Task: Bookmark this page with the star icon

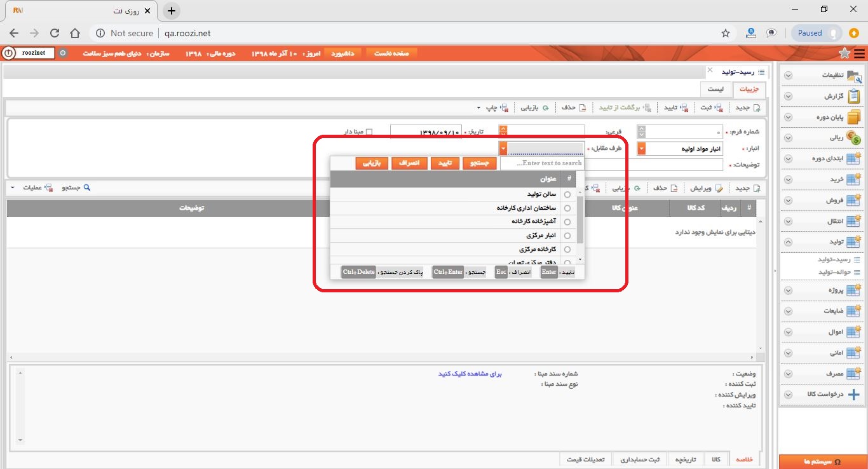Action: pos(726,33)
